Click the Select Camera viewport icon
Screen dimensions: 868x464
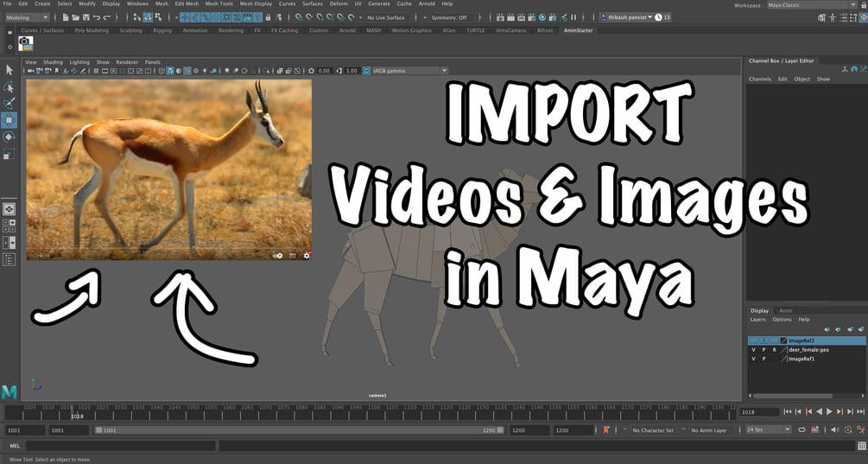(30, 71)
